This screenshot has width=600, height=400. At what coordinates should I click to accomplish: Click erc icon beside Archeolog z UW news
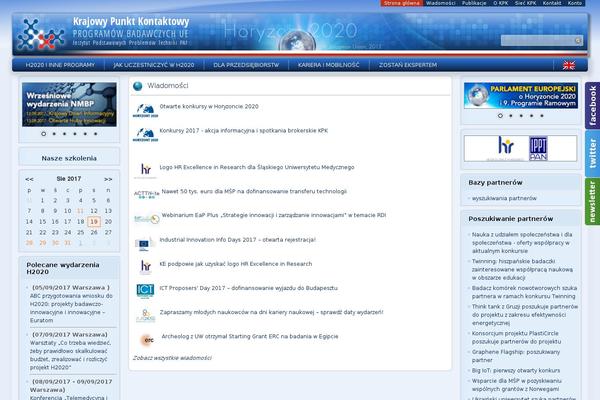[x=147, y=340]
